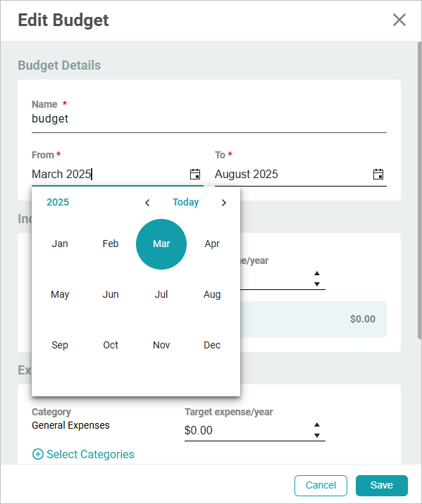Select Sep in the month picker
This screenshot has height=504, width=422.
coord(60,345)
